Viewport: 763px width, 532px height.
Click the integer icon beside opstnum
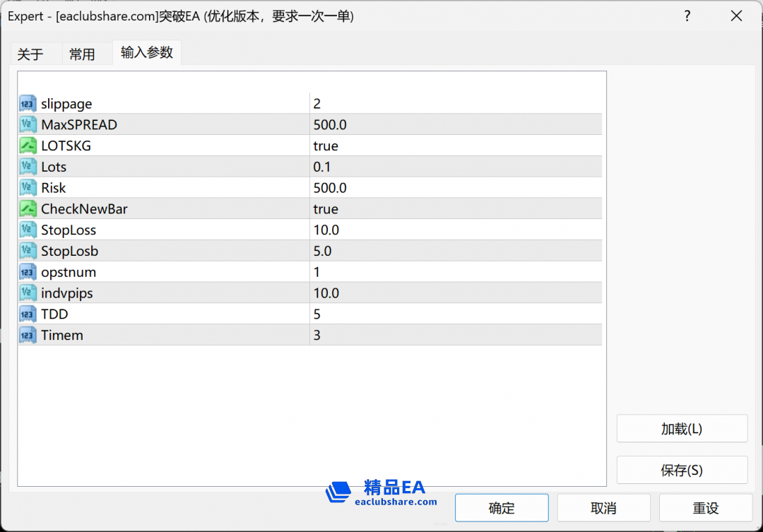[x=28, y=272]
